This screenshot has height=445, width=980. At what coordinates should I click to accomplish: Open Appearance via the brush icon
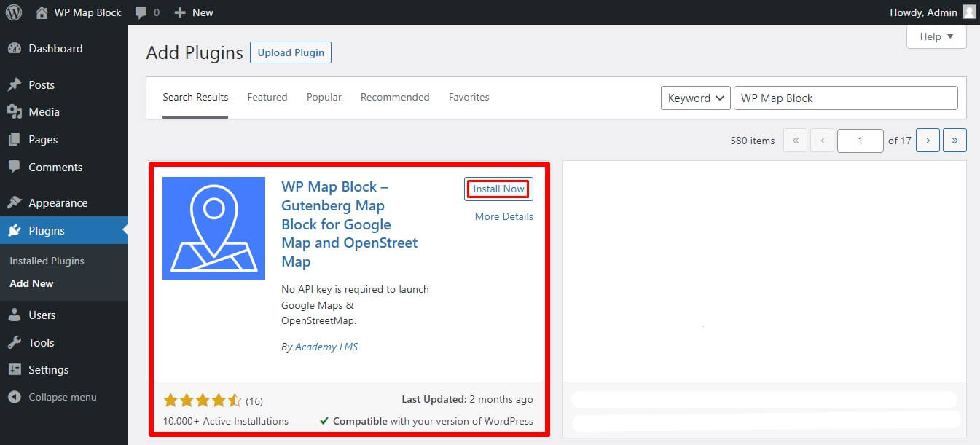pyautogui.click(x=16, y=202)
